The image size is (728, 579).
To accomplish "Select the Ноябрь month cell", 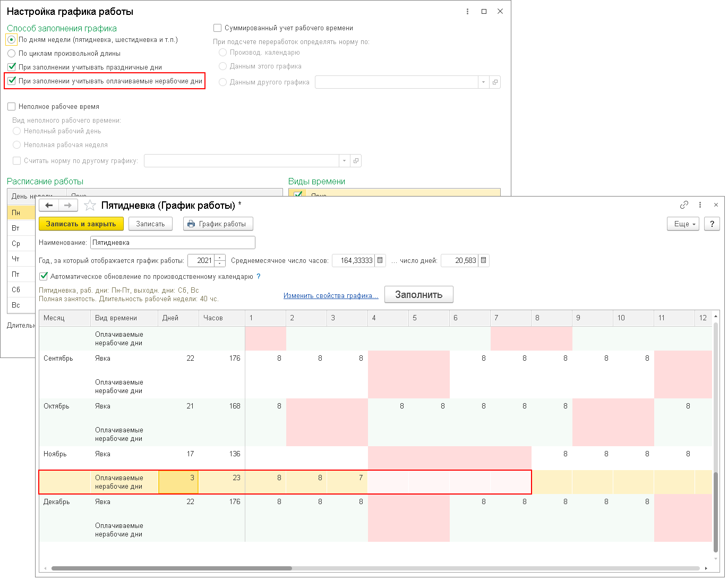I will point(65,454).
